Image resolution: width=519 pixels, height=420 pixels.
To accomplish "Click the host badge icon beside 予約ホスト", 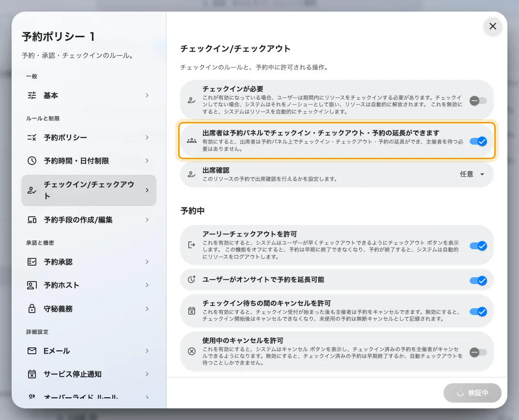I will (32, 285).
